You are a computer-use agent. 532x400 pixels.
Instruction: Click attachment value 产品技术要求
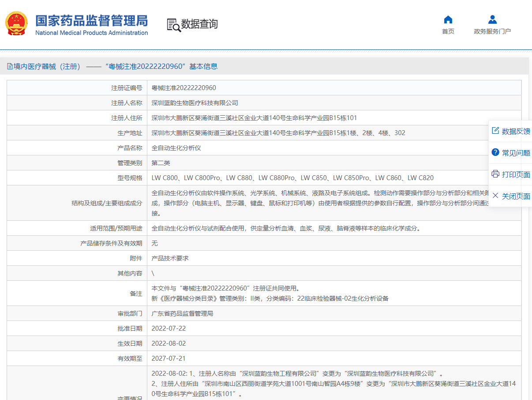[170, 258]
